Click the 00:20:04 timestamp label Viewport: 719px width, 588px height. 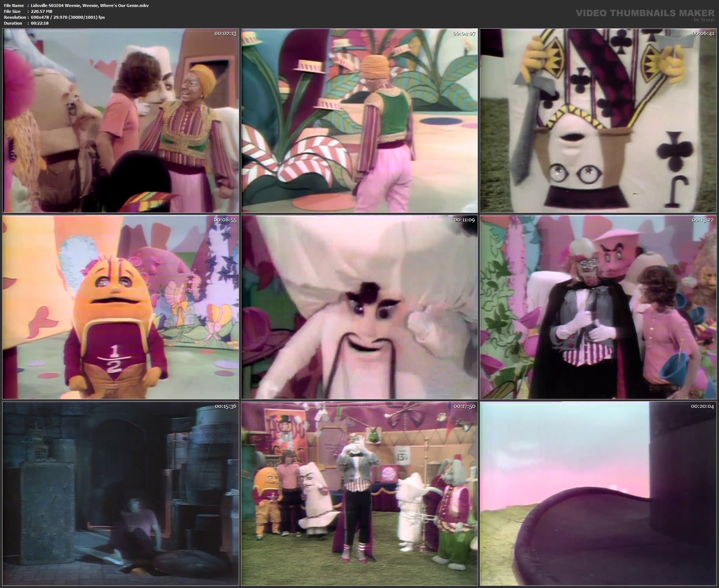click(x=702, y=406)
